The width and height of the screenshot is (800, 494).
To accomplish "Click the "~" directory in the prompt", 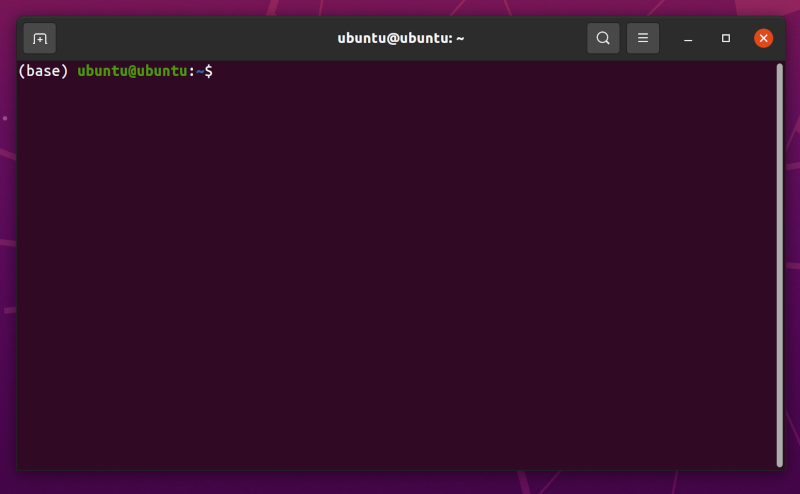I will [199, 71].
